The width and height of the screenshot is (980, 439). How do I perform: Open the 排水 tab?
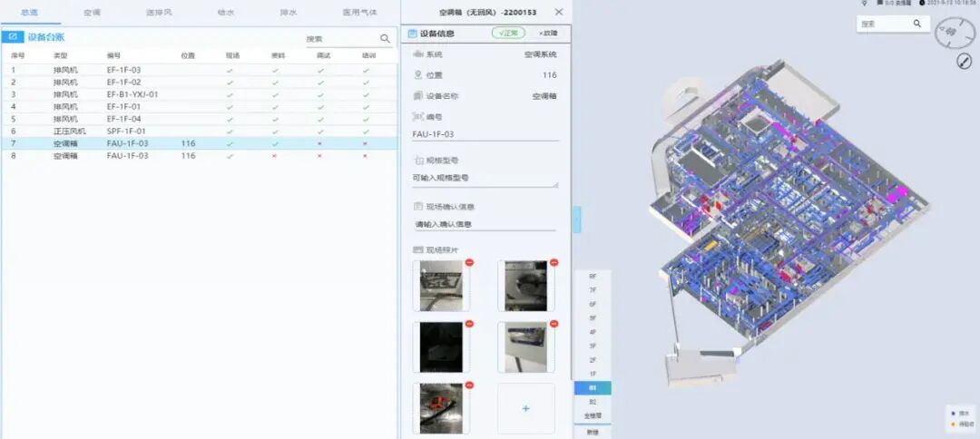point(289,12)
